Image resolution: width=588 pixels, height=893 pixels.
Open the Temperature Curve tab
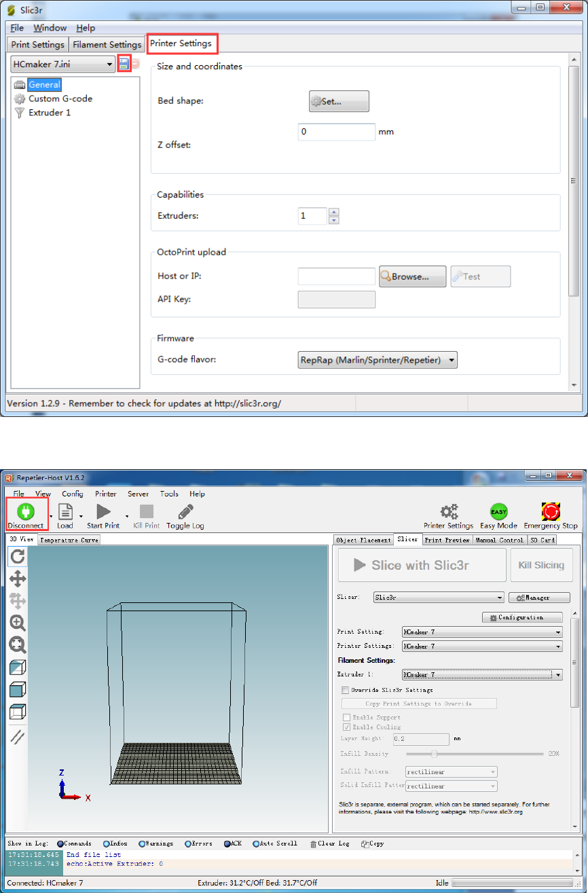tap(69, 540)
